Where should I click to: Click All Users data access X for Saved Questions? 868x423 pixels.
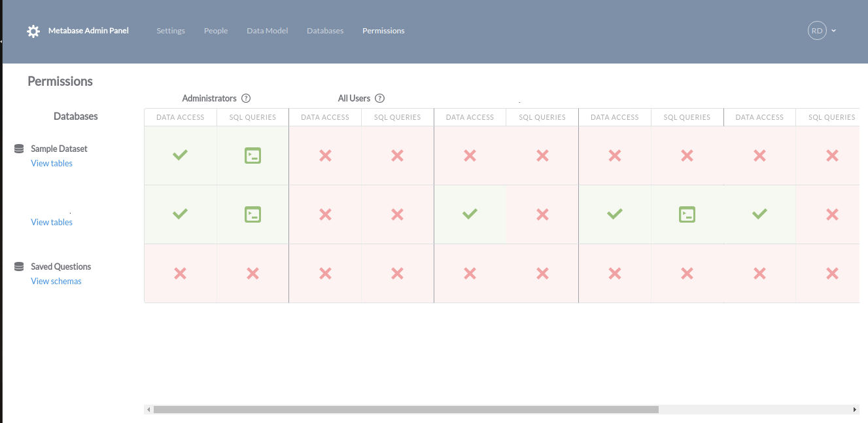325,273
